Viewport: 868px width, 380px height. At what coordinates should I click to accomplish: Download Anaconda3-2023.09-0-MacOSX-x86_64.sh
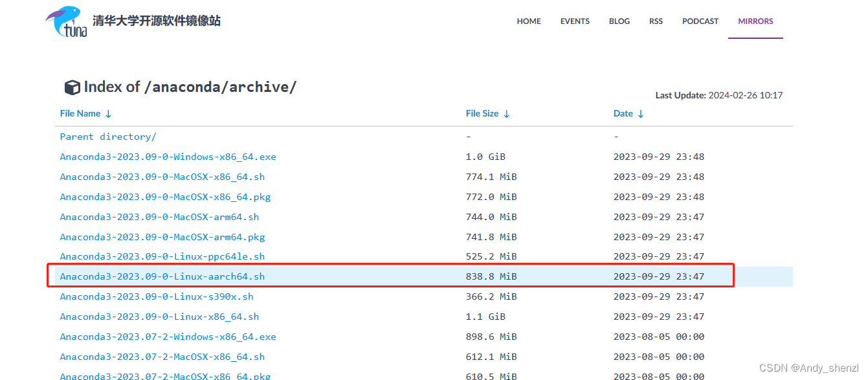coord(162,177)
